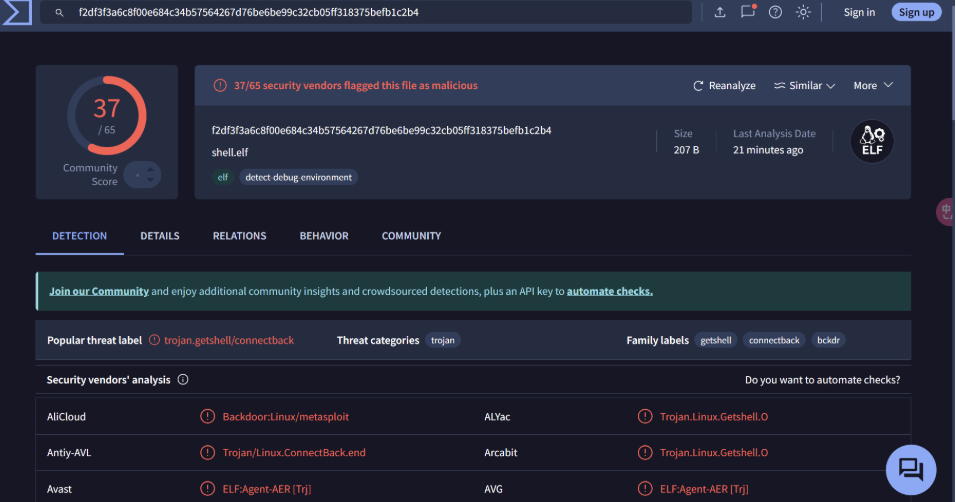
Task: Click the Reanalyze refresh icon
Action: tap(698, 86)
